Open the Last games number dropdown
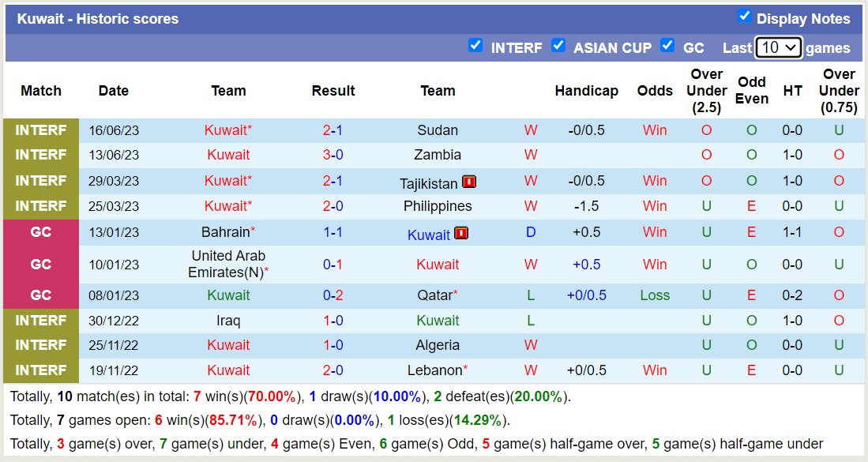Image resolution: width=868 pixels, height=462 pixels. (x=779, y=47)
